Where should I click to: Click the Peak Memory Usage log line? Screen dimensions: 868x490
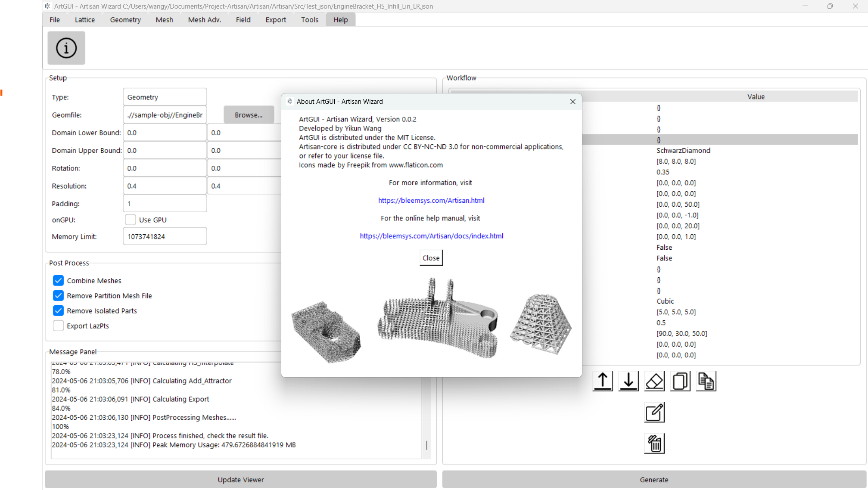tap(174, 445)
